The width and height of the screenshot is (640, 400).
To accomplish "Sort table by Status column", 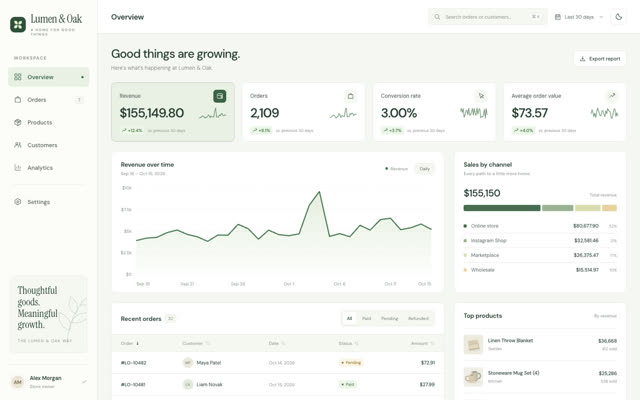I will [x=348, y=343].
